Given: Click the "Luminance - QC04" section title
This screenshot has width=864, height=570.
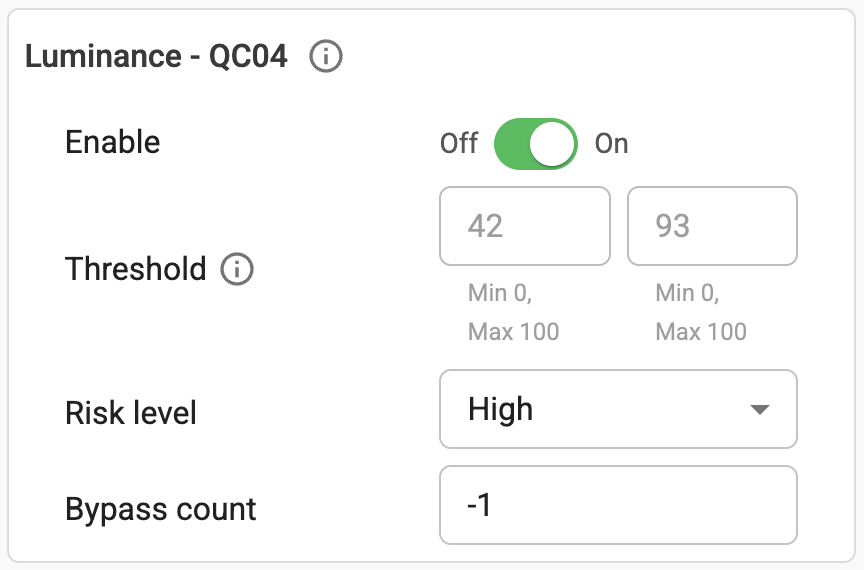Looking at the screenshot, I should 156,58.
